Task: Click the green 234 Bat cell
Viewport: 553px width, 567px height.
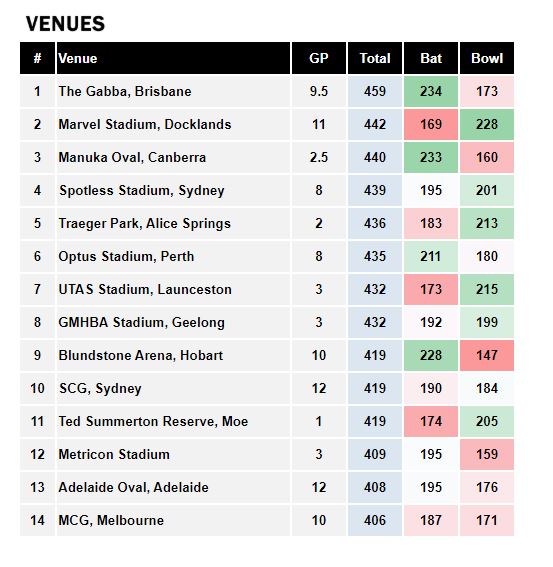Action: click(431, 91)
